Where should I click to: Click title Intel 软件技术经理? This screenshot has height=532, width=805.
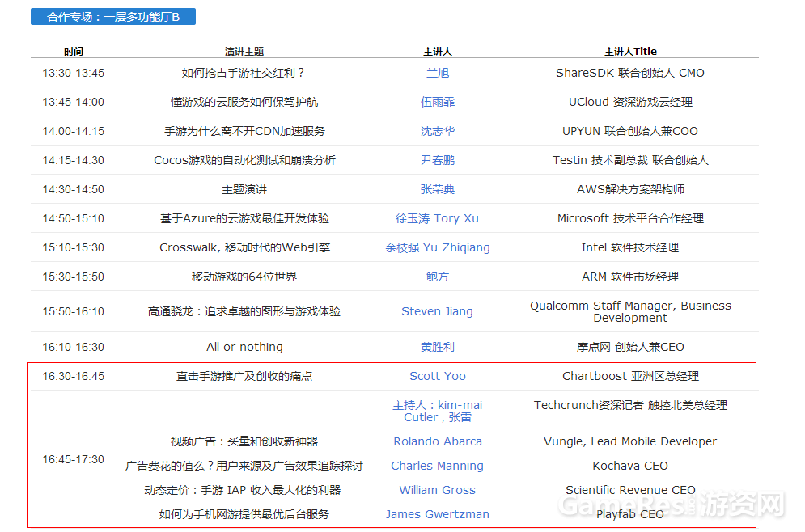[x=630, y=247]
